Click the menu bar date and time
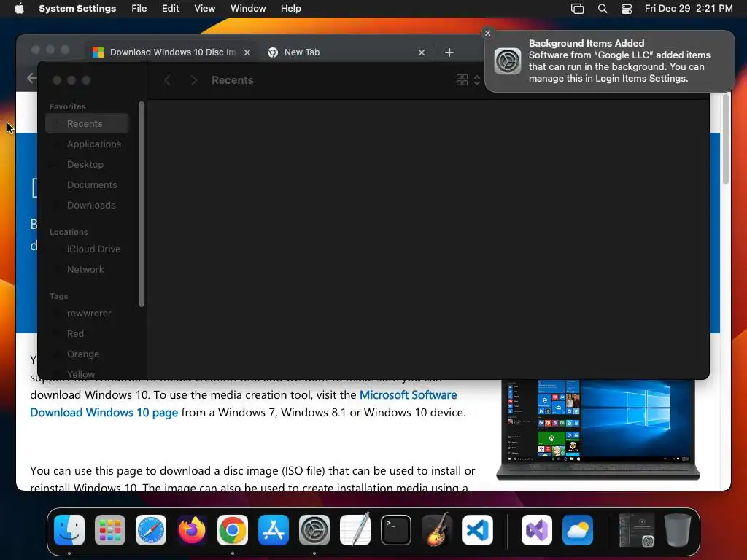The image size is (747, 560). (x=689, y=9)
